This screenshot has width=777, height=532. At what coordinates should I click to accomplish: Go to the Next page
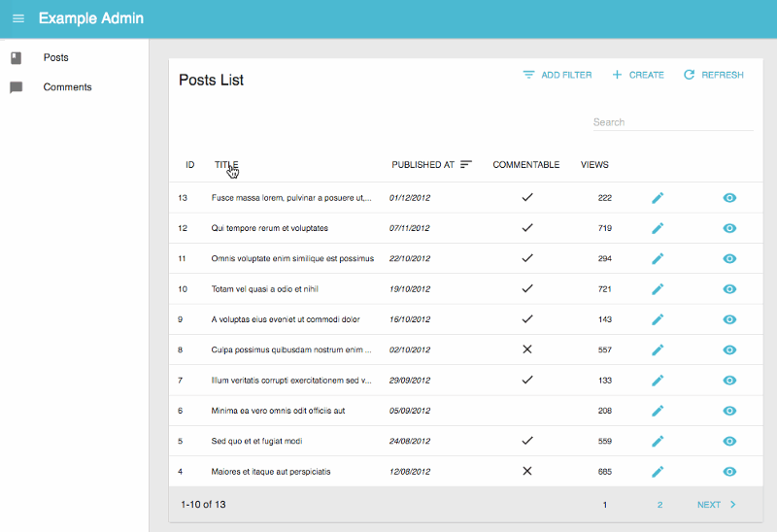point(717,505)
